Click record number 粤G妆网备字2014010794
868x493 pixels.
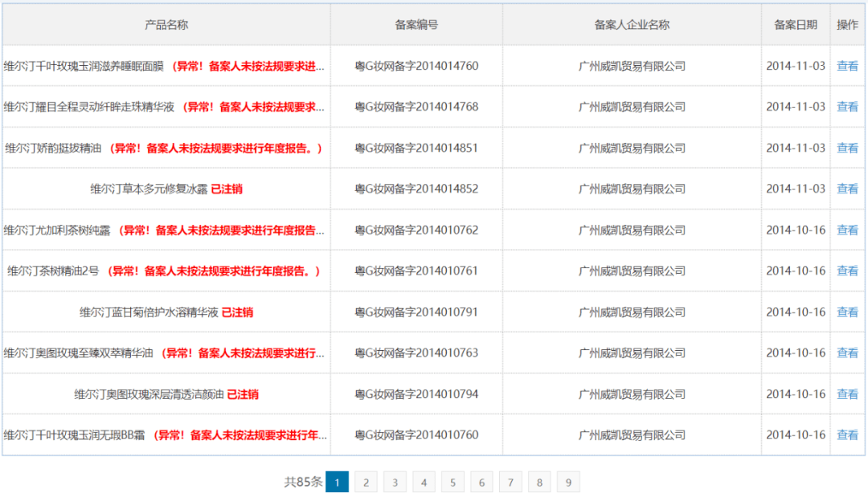416,394
